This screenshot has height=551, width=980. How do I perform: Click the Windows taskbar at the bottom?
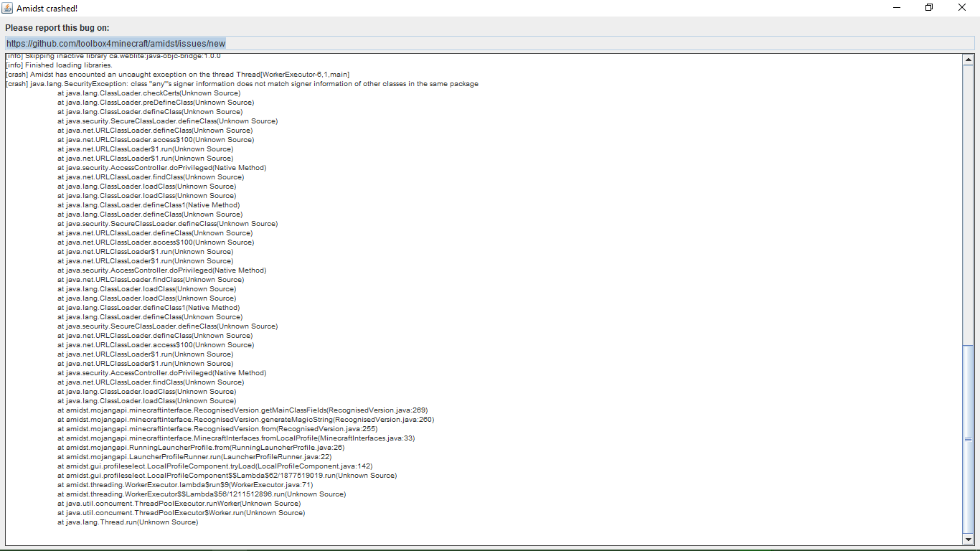point(490,549)
